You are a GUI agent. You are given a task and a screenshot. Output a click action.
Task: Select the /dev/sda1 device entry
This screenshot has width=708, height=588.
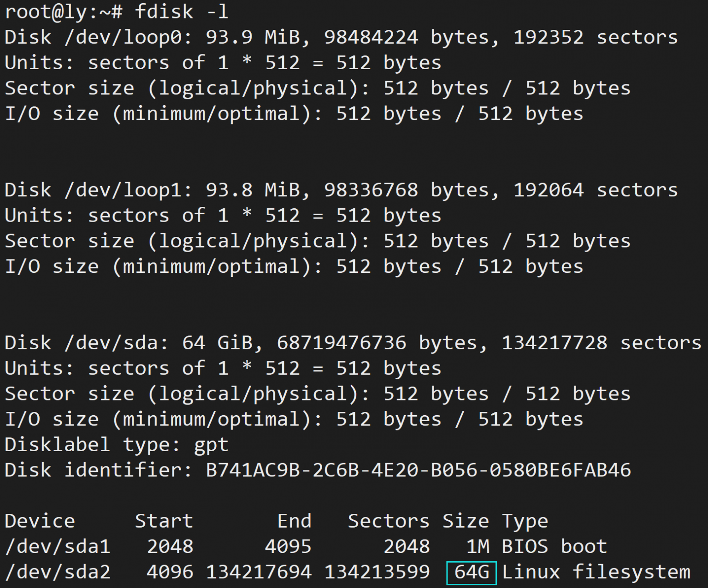tap(58, 547)
